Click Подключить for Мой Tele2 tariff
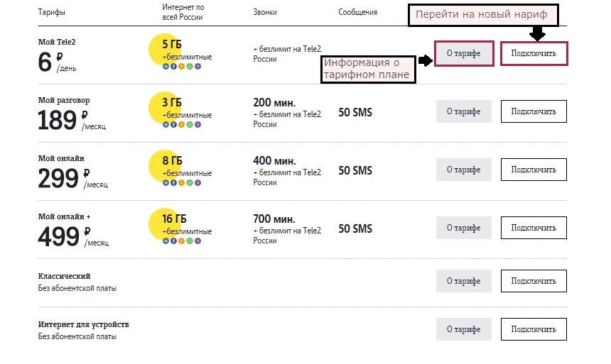 [534, 53]
